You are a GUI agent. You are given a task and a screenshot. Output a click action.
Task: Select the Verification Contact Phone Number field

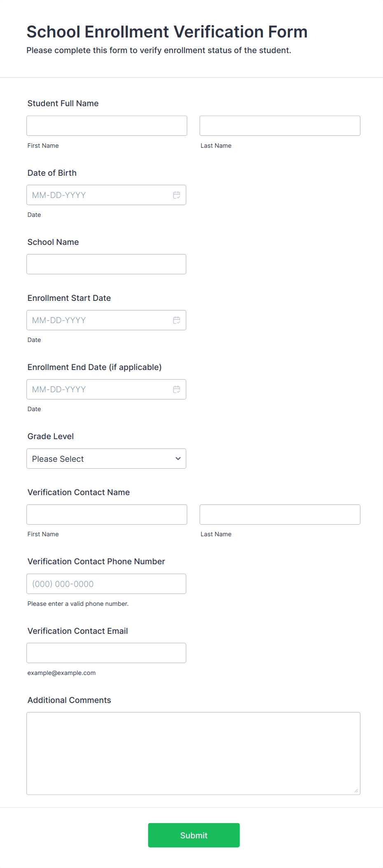click(x=106, y=584)
